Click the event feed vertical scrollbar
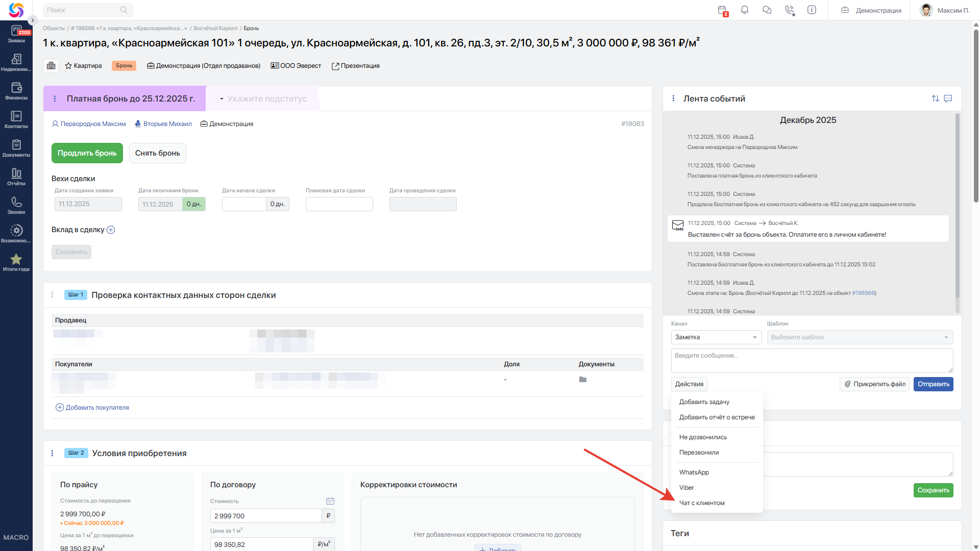Image resolution: width=980 pixels, height=551 pixels. click(957, 204)
